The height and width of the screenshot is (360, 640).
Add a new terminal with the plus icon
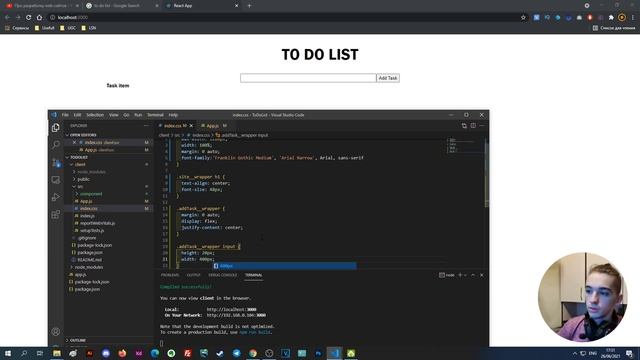coord(460,275)
